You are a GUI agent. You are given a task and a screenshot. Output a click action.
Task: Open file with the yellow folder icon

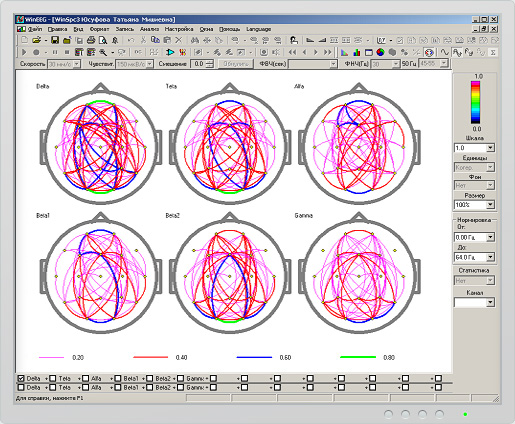point(36,40)
